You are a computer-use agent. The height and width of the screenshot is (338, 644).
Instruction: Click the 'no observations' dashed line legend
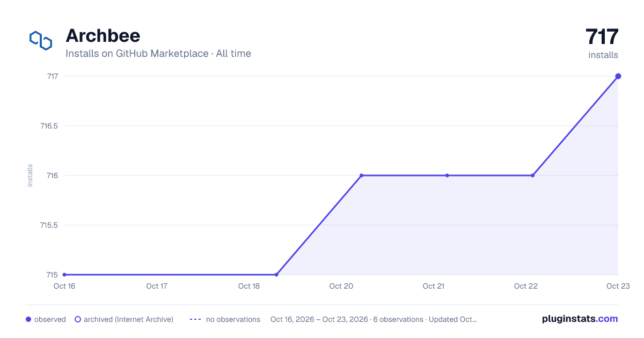(195, 319)
